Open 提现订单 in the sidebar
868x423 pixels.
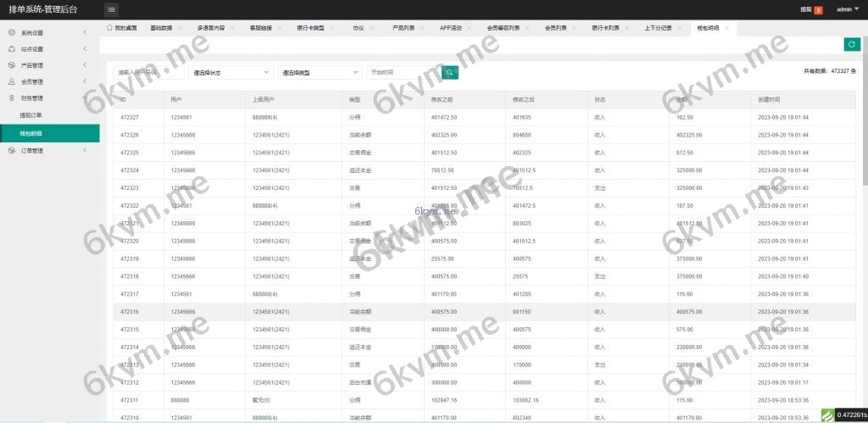(x=31, y=115)
